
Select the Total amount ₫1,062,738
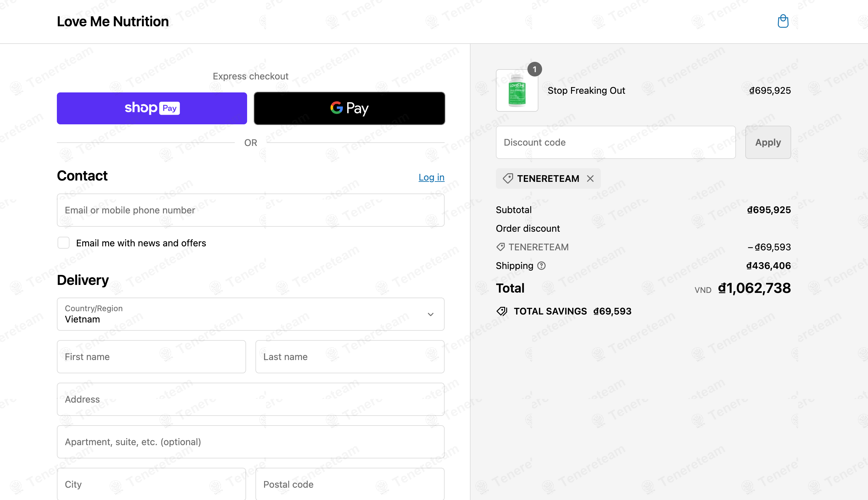coord(754,288)
